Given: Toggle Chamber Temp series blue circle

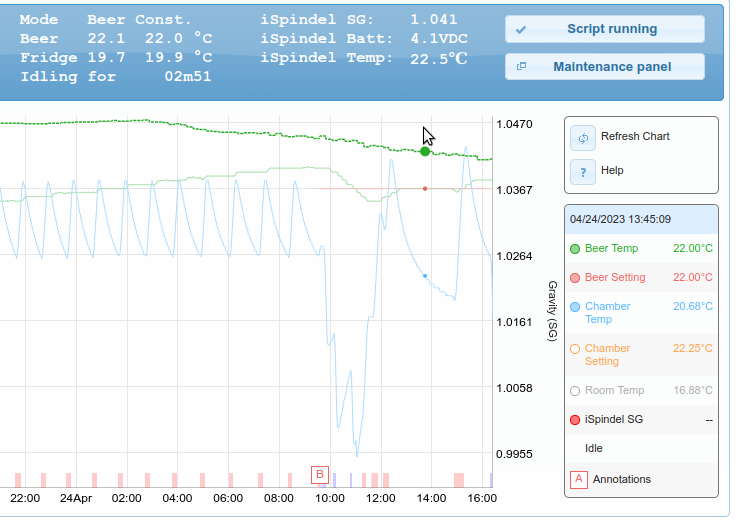Looking at the screenshot, I should pos(575,307).
